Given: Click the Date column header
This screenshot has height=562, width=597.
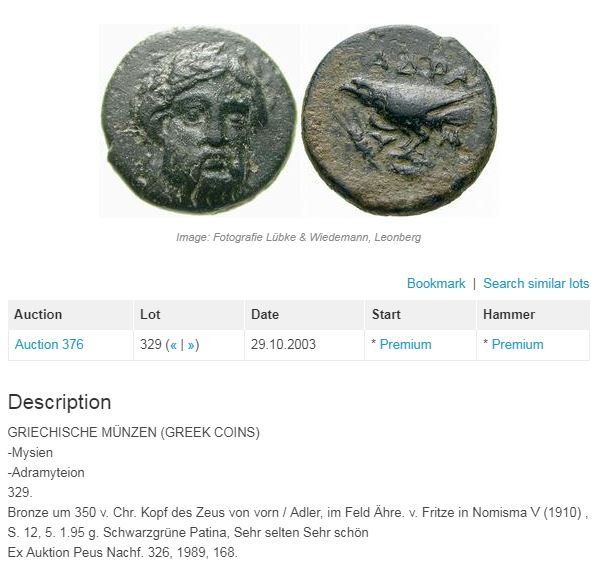Looking at the screenshot, I should point(265,315).
